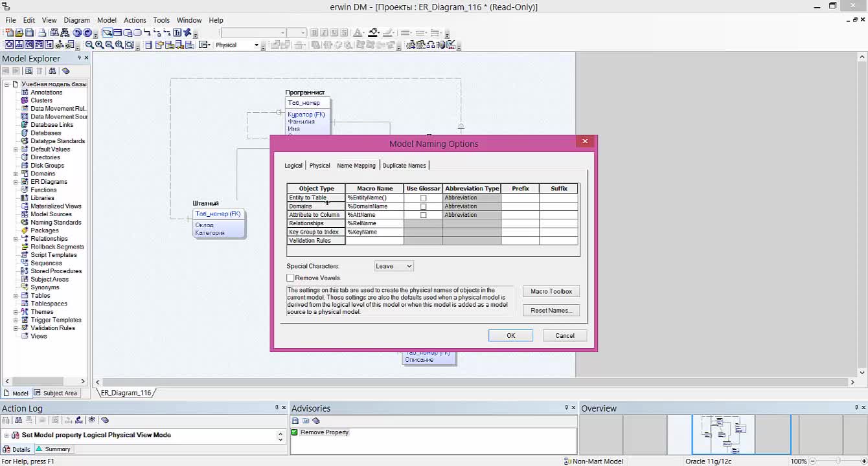Collapse the root model node in Model Explorer
Image resolution: width=868 pixels, height=466 pixels.
coord(6,84)
